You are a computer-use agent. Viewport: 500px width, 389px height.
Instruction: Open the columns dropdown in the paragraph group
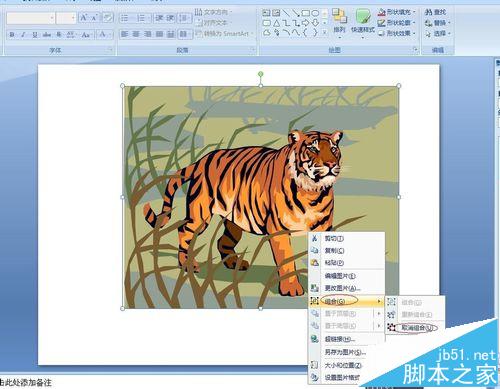coord(185,34)
